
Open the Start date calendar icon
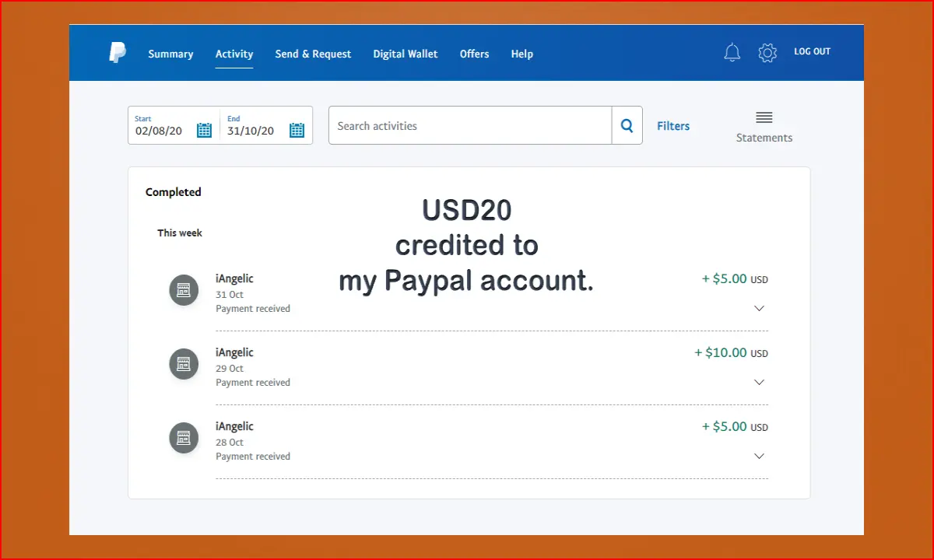pyautogui.click(x=204, y=130)
